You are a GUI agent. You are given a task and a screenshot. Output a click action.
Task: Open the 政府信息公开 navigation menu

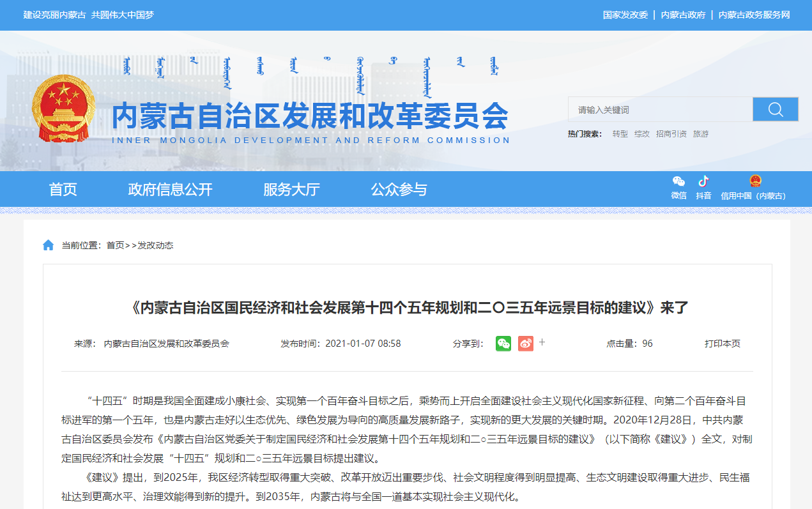click(x=170, y=190)
